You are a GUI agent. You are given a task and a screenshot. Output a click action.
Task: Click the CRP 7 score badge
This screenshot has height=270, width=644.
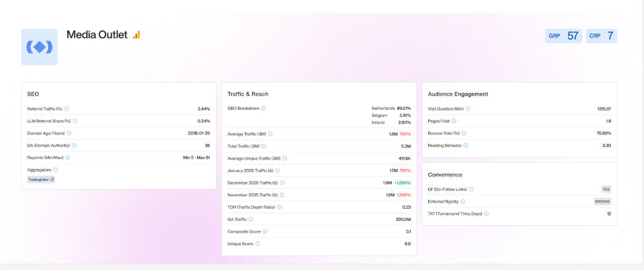602,36
